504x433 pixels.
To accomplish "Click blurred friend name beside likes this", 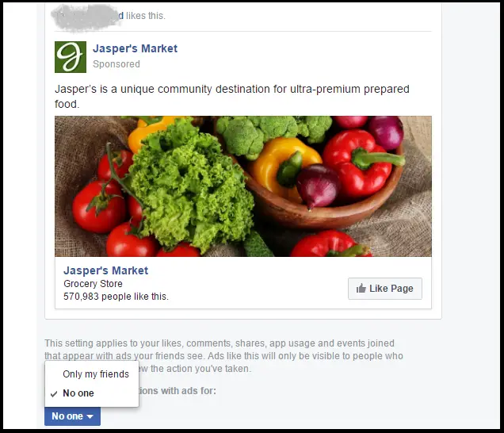I will [87, 16].
